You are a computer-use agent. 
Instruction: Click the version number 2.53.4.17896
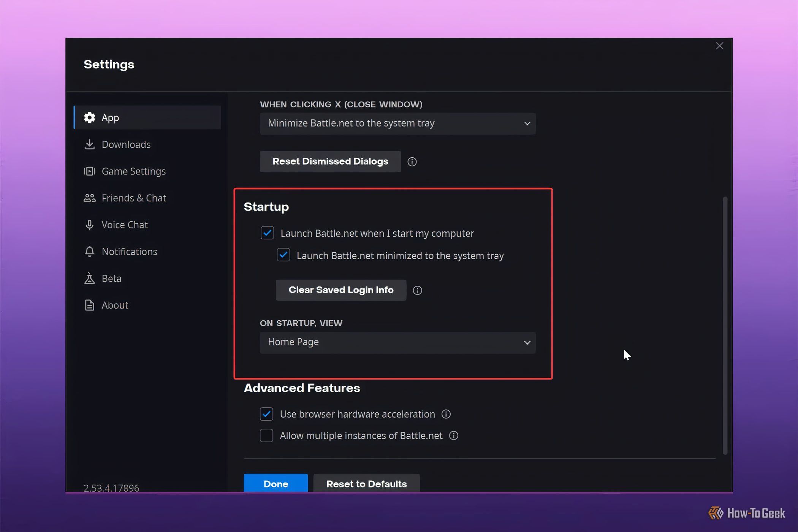click(111, 488)
